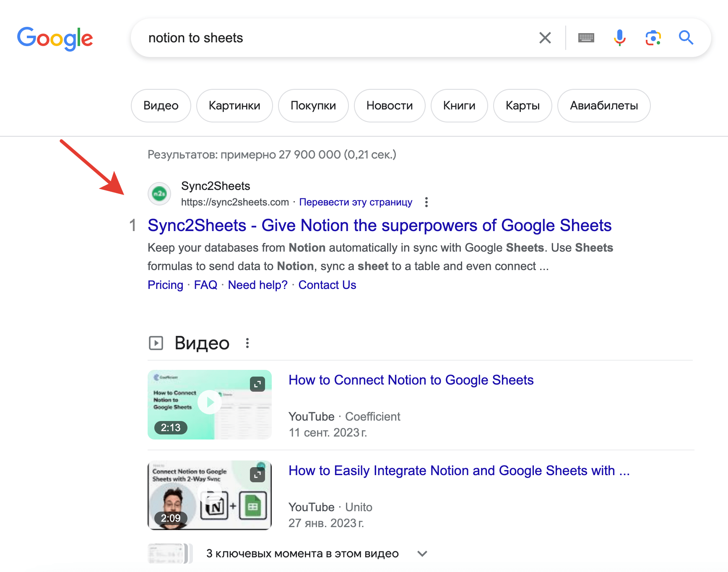Clear the search query with the X icon

pos(545,38)
